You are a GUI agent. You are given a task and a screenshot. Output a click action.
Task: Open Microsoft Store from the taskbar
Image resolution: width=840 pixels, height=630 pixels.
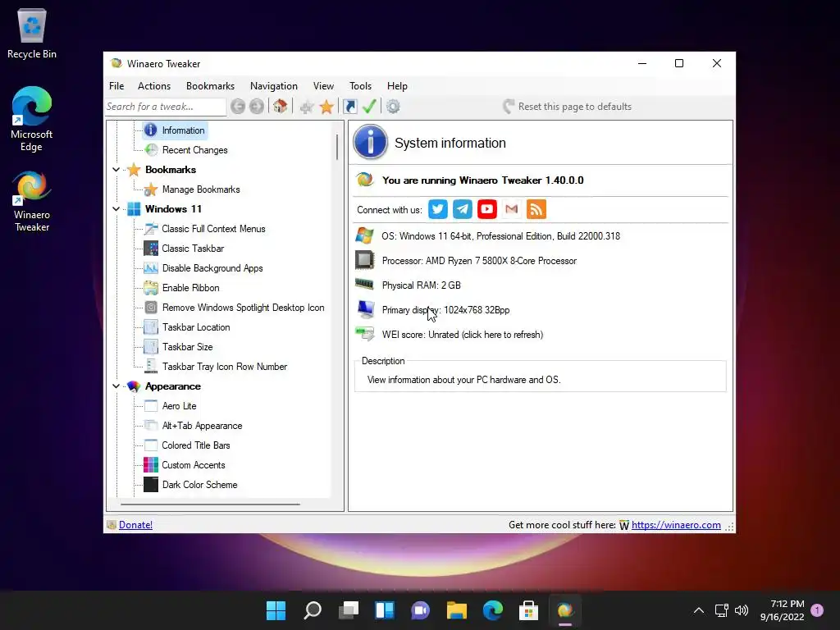[x=529, y=610]
